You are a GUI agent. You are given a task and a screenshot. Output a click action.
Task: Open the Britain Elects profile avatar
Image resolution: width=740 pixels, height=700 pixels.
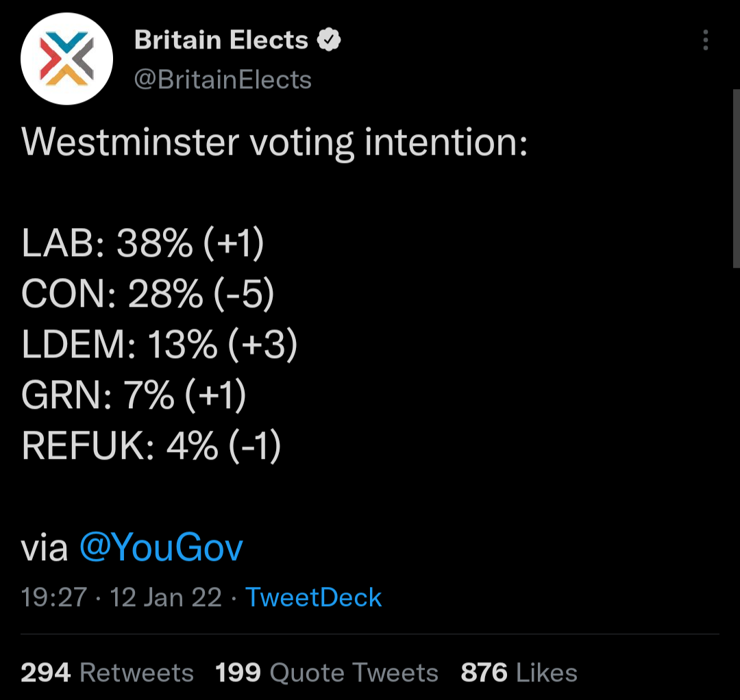(66, 59)
